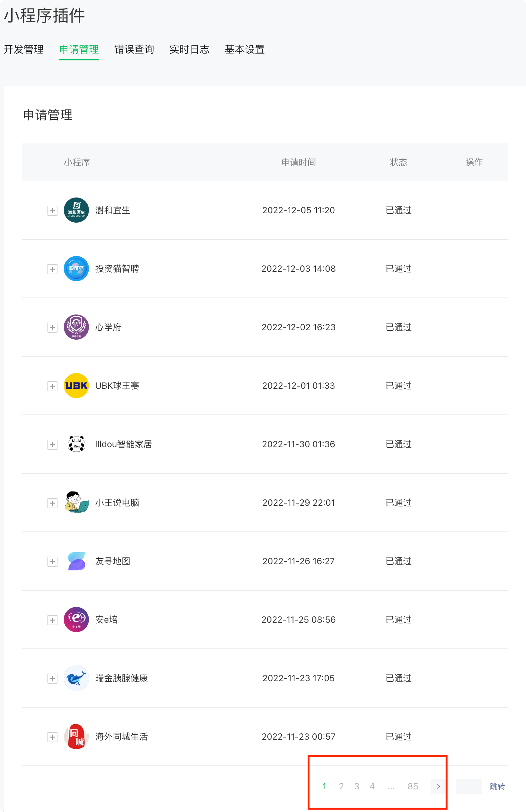
Task: Select the 投资猫智聘 app logo
Action: 76,269
